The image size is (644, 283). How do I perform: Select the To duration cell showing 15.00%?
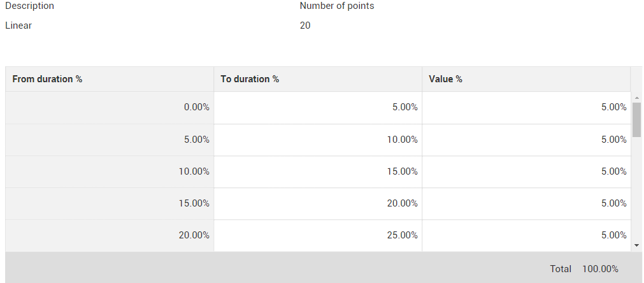(318, 171)
